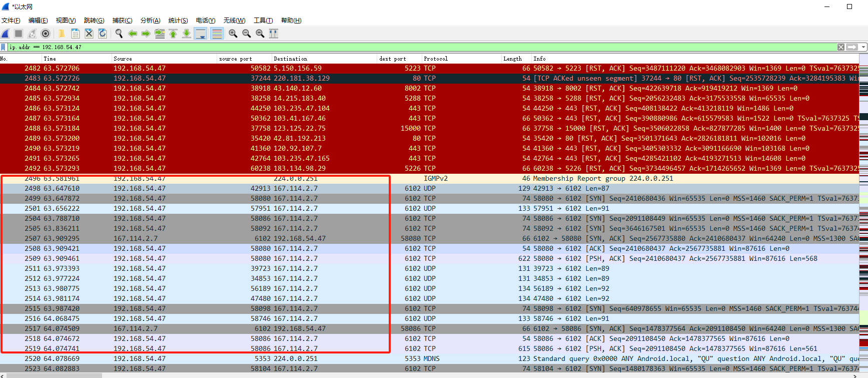Jump to the last packet
The height and width of the screenshot is (378, 868).
(186, 34)
